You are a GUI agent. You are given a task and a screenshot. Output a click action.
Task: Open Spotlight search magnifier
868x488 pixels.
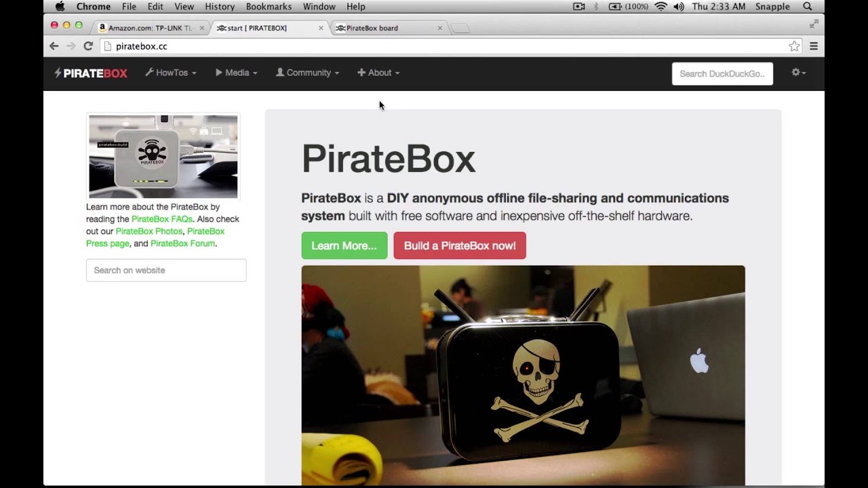[808, 6]
